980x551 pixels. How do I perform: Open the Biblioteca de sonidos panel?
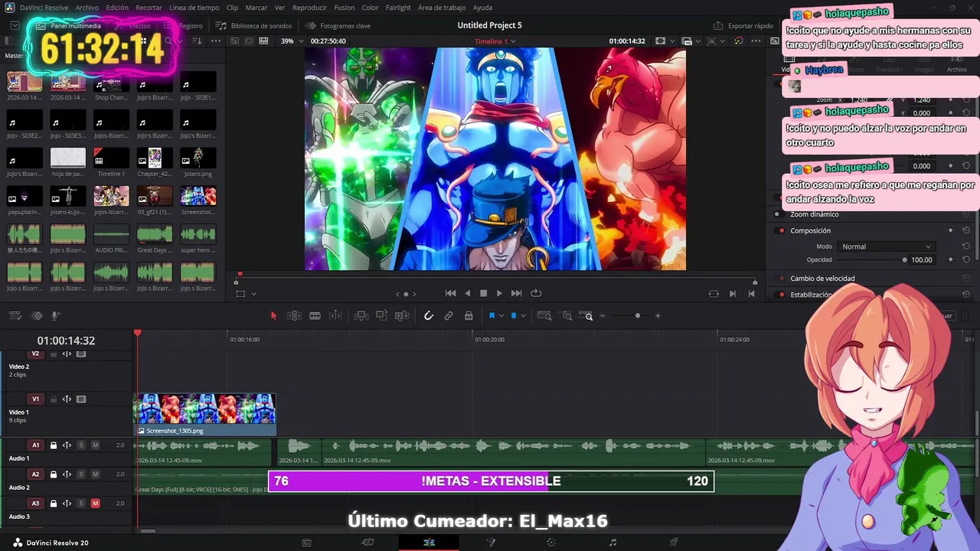(x=255, y=26)
